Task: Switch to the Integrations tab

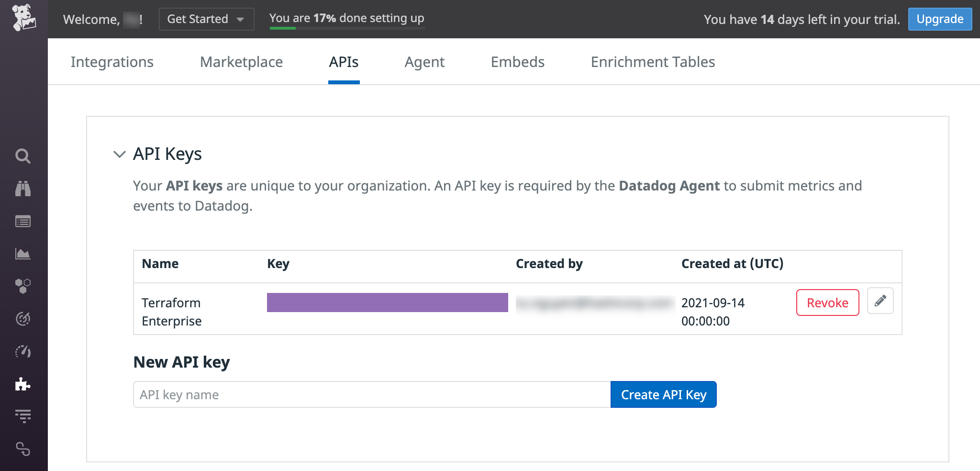Action: (x=112, y=62)
